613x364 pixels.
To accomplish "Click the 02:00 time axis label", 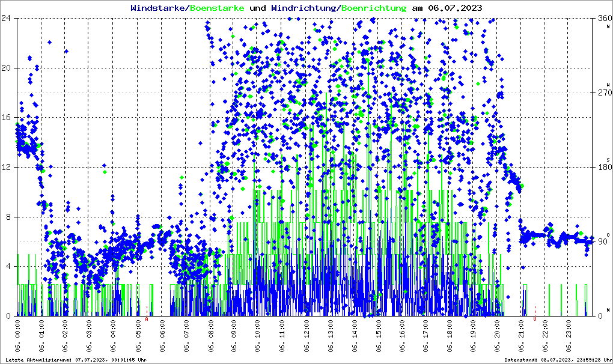I will point(66,336).
